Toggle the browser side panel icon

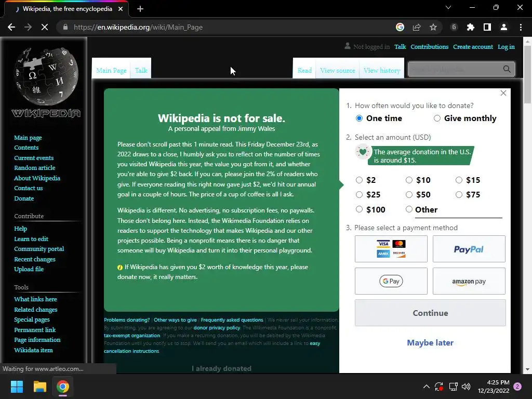(x=487, y=27)
